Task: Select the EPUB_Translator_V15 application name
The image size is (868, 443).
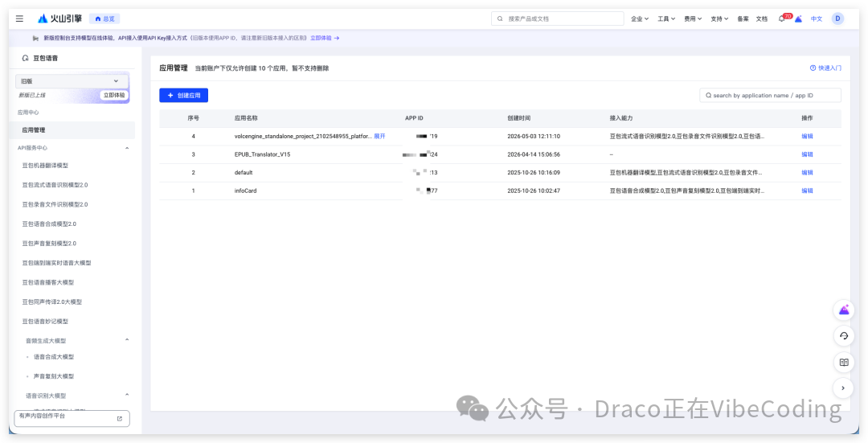Action: (262, 154)
